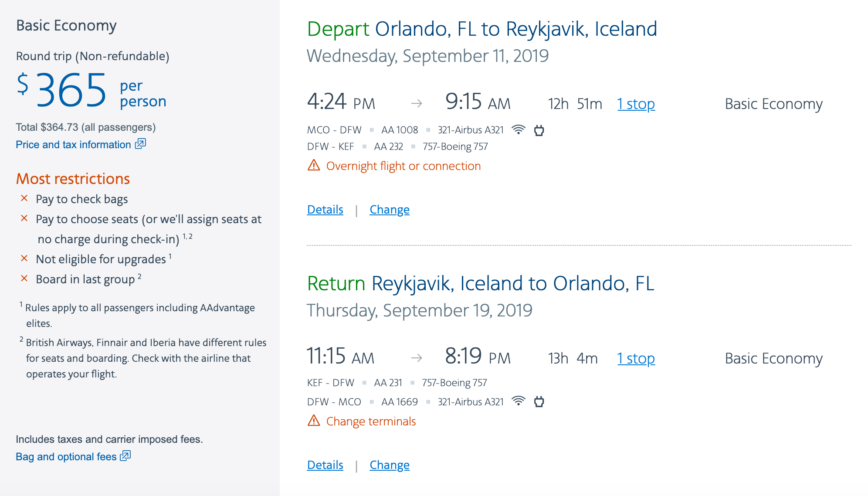Click the Wi-Fi icon on the MCO - DFW flight
868x496 pixels.
coord(518,130)
